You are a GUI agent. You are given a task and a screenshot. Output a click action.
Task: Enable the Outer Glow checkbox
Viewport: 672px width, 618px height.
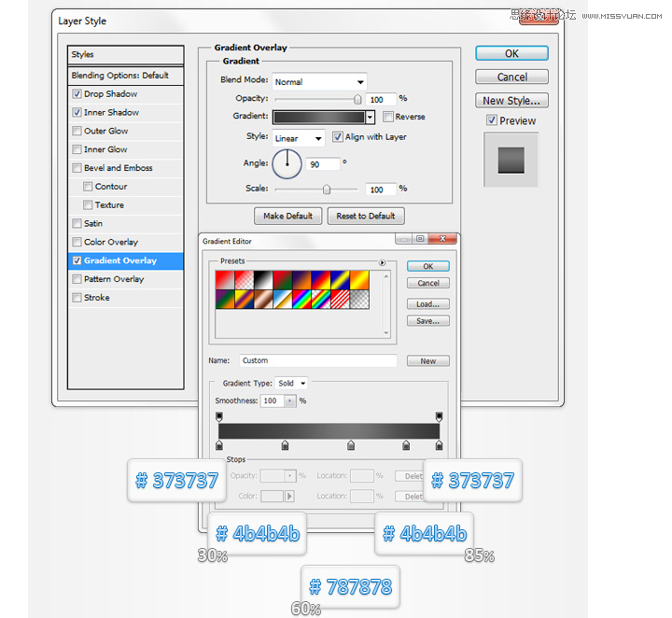(77, 131)
